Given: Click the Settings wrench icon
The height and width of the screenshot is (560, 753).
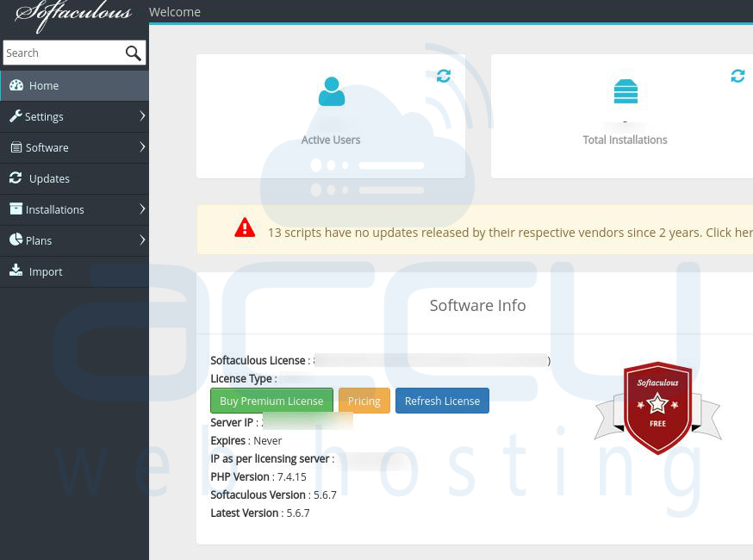Looking at the screenshot, I should pyautogui.click(x=16, y=115).
